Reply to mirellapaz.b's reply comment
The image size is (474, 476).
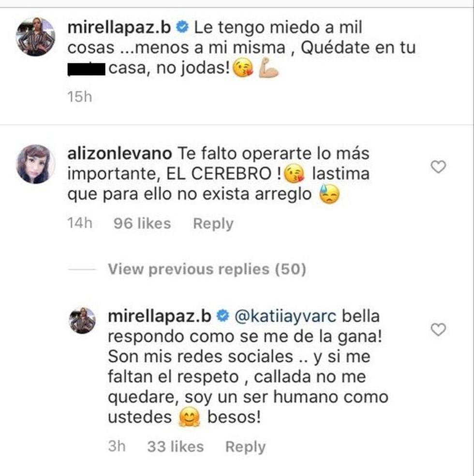245,447
